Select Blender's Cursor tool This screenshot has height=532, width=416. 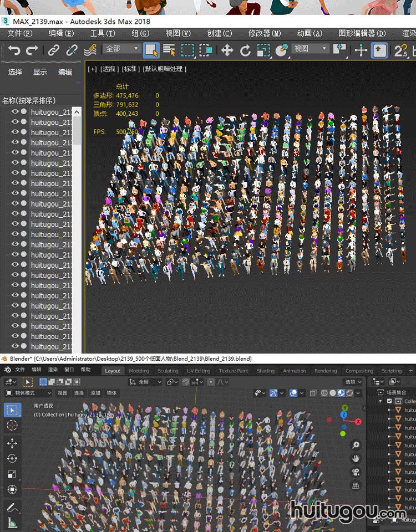click(x=12, y=426)
